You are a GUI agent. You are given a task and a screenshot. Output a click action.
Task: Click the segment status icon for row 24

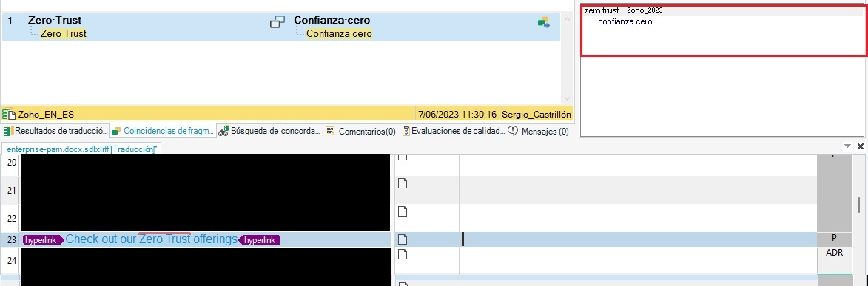point(403,254)
